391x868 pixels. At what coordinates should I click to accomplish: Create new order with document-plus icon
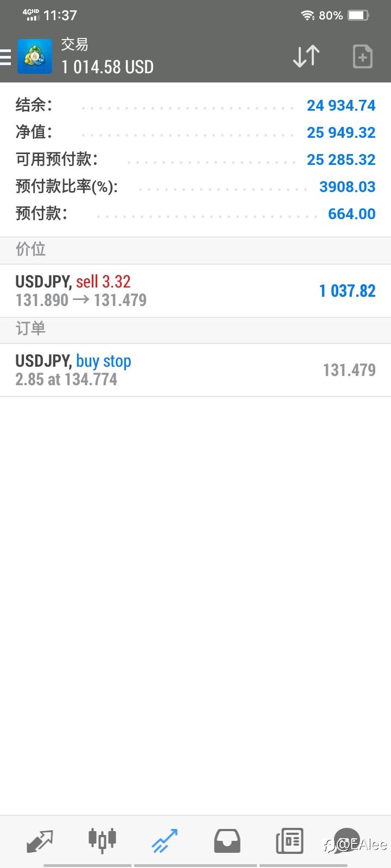point(362,56)
